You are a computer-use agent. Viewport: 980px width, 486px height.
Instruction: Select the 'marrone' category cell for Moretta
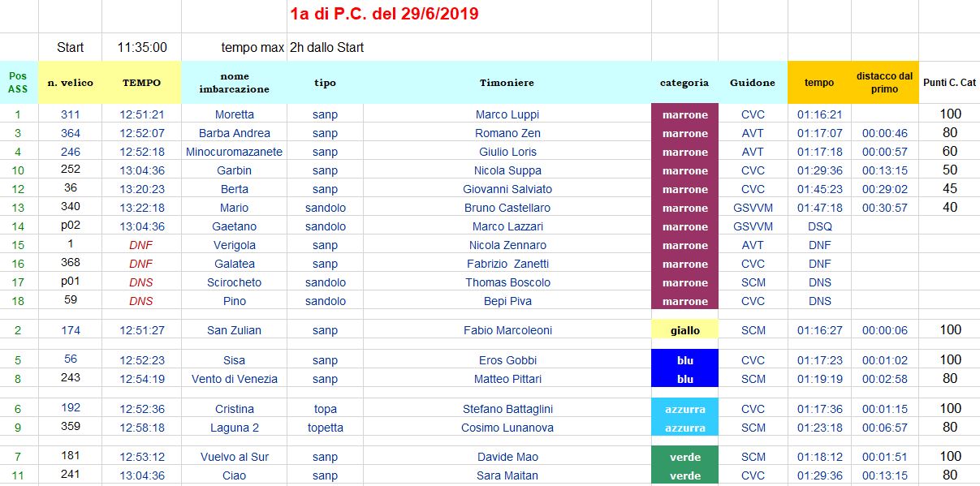tap(685, 114)
